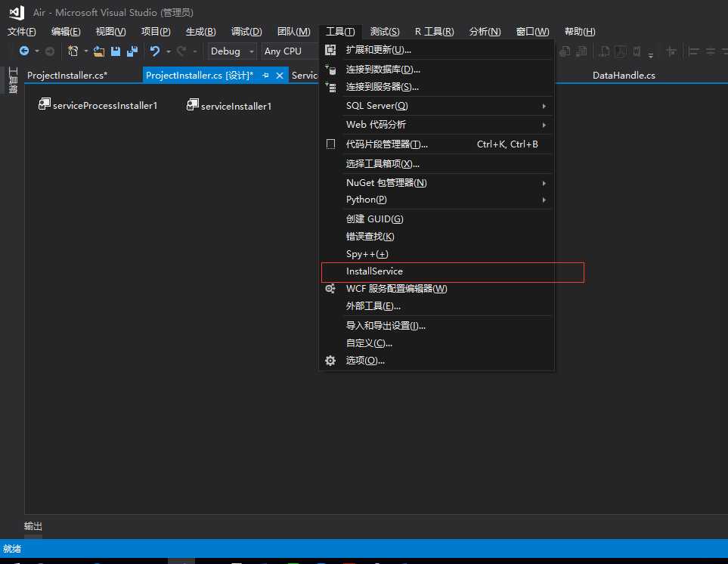Click the Navigate Backward arrow icon
Screen dimensions: 728x564
24,51
